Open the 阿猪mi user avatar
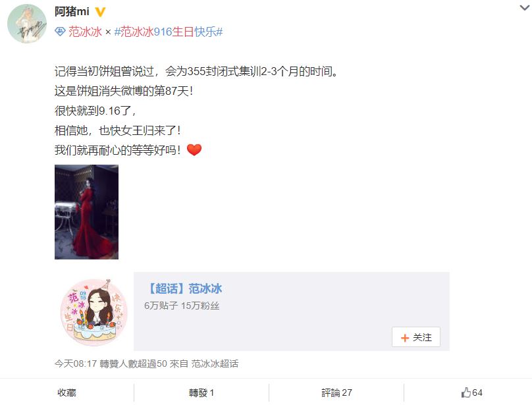The image size is (532, 405). pos(27,24)
